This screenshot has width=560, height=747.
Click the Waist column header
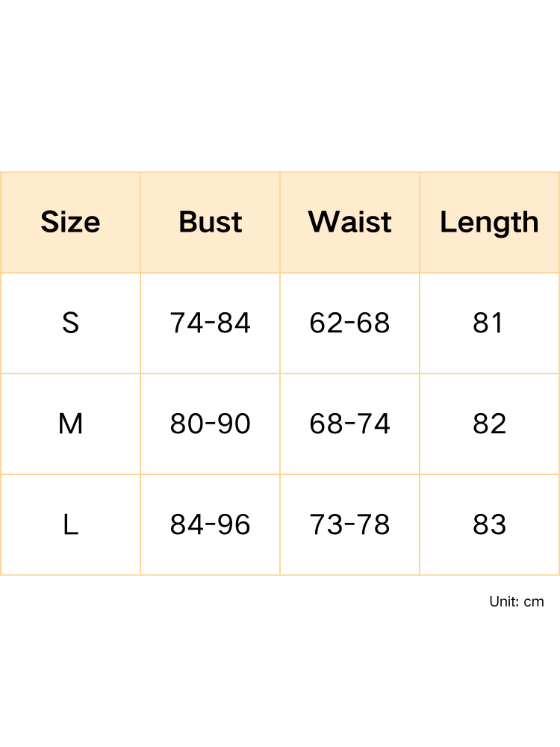click(x=350, y=223)
